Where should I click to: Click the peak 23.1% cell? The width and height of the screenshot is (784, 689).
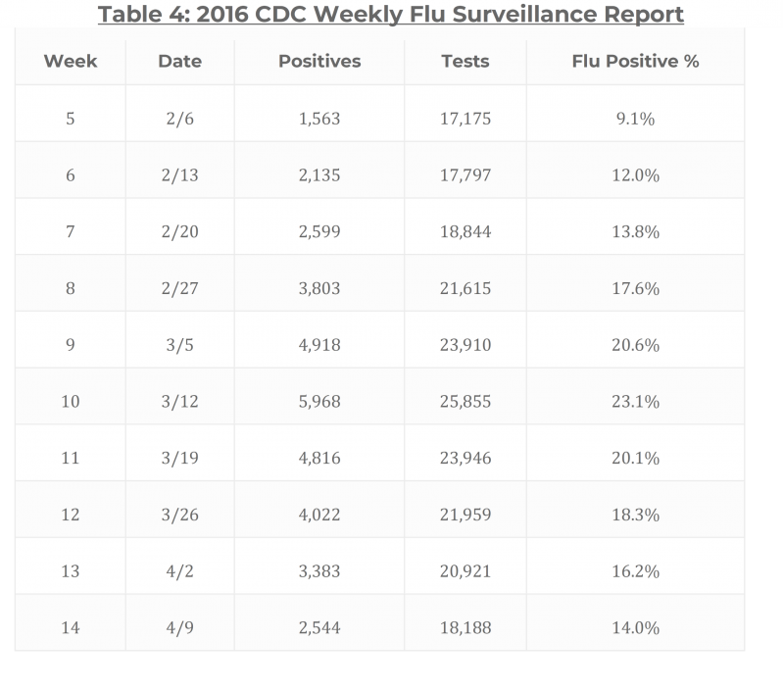tap(635, 402)
